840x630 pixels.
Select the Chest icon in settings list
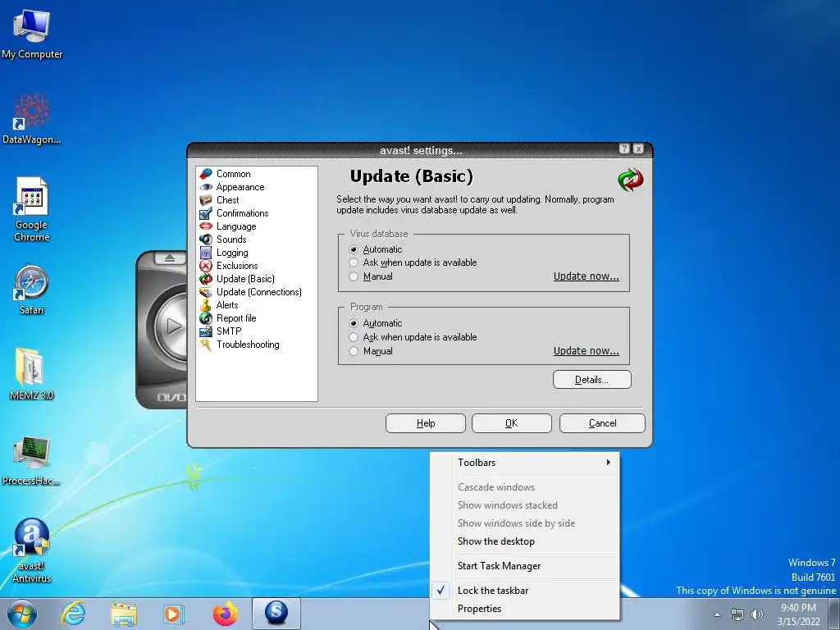pyautogui.click(x=206, y=200)
